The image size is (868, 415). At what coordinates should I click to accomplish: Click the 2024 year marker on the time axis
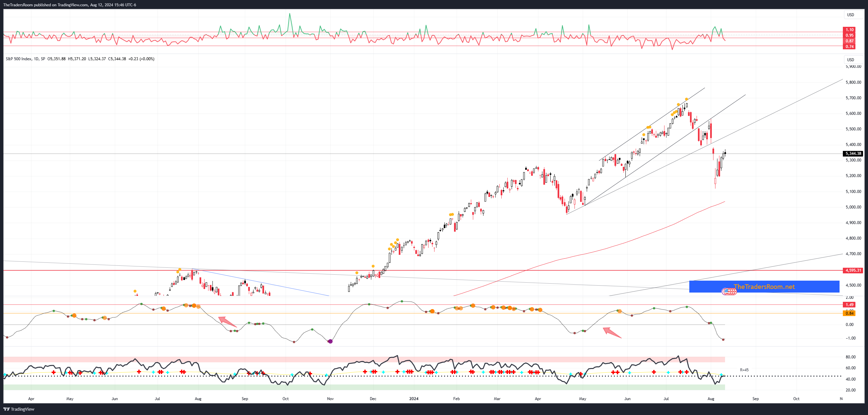pyautogui.click(x=414, y=399)
